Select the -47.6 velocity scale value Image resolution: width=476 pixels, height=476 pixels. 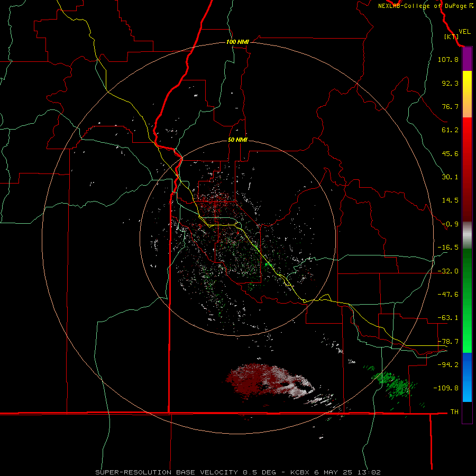(448, 295)
